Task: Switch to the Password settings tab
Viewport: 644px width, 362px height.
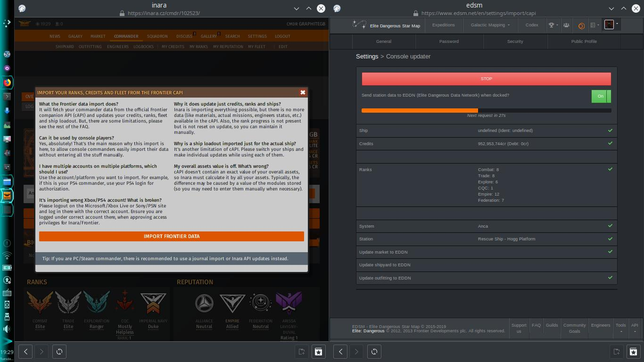Action: (449, 41)
